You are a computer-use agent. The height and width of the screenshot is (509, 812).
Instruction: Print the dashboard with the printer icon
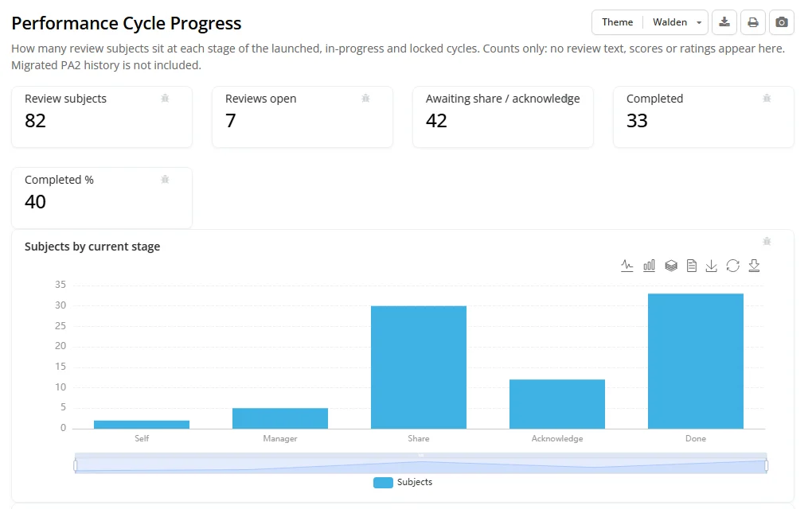tap(753, 22)
